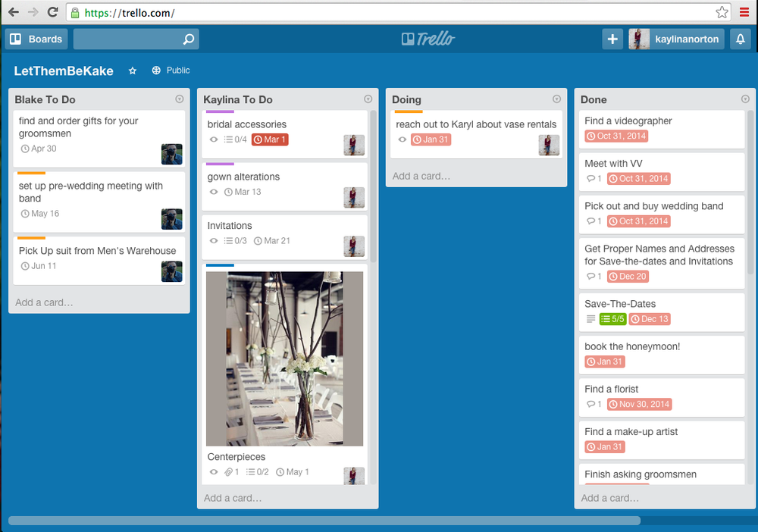Open the Centerpieces cover image
Viewport: 758px width, 532px height.
pos(285,358)
